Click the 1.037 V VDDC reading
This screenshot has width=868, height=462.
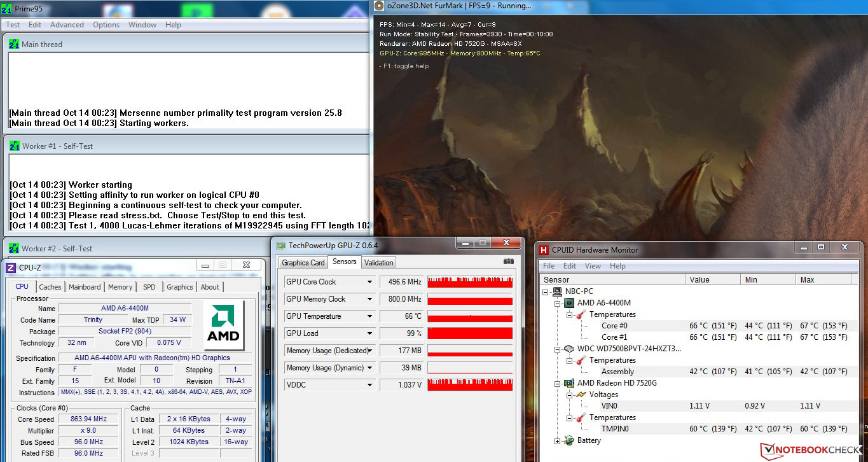(401, 385)
